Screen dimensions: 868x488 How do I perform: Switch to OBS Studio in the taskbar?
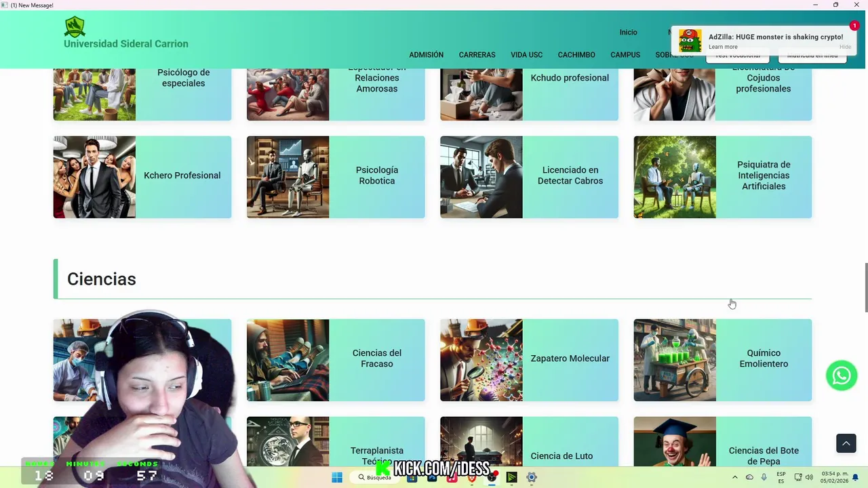coord(492,477)
